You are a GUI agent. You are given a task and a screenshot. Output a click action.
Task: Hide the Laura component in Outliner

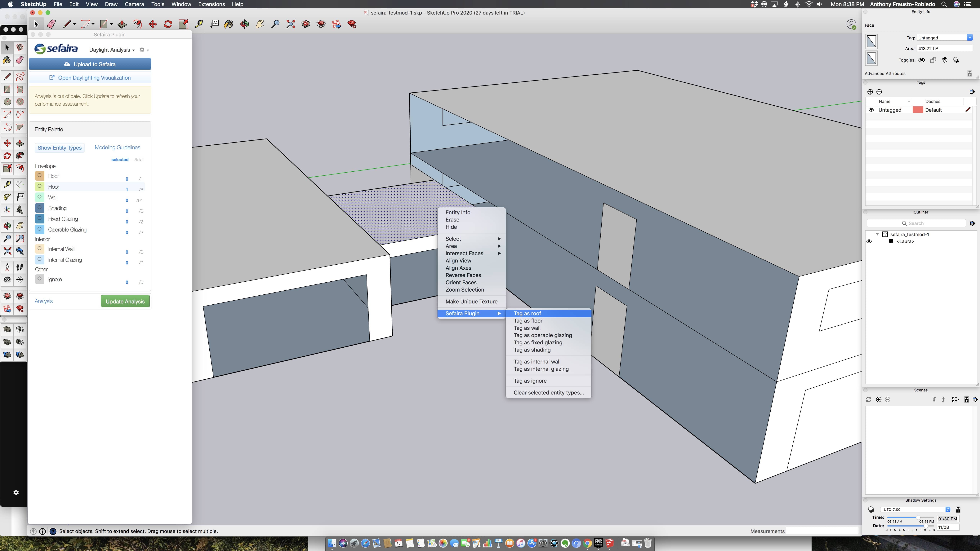[x=869, y=241]
